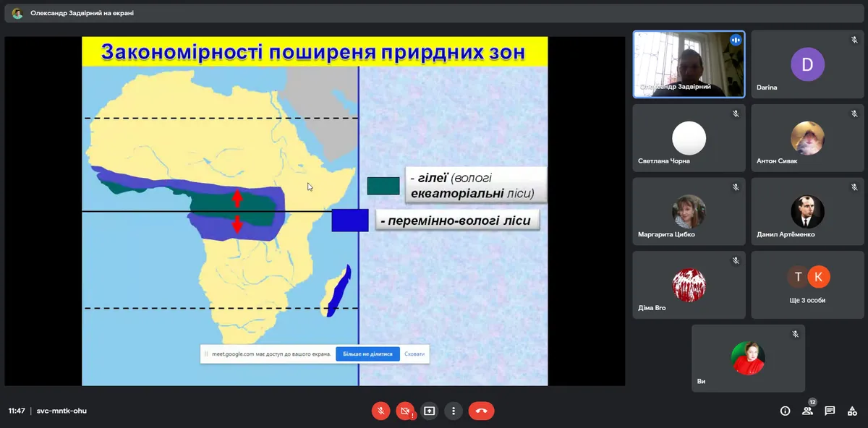Click the clock time 11:47
The image size is (868, 428).
[x=17, y=411]
